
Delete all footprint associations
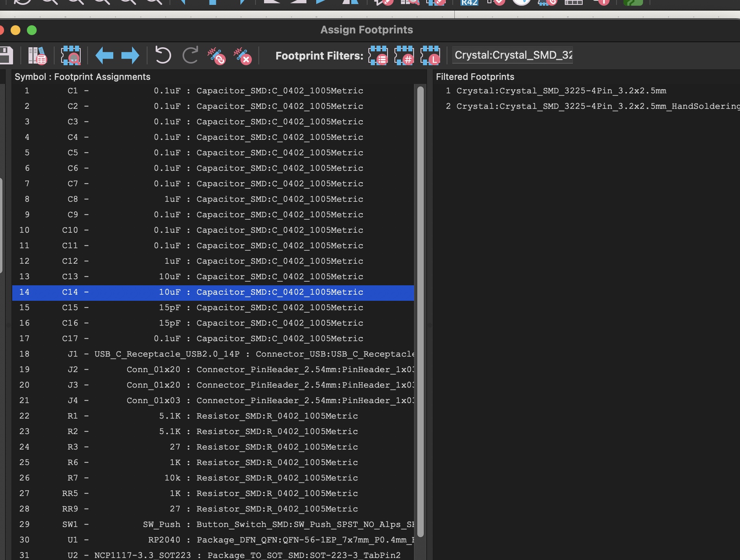coord(242,55)
